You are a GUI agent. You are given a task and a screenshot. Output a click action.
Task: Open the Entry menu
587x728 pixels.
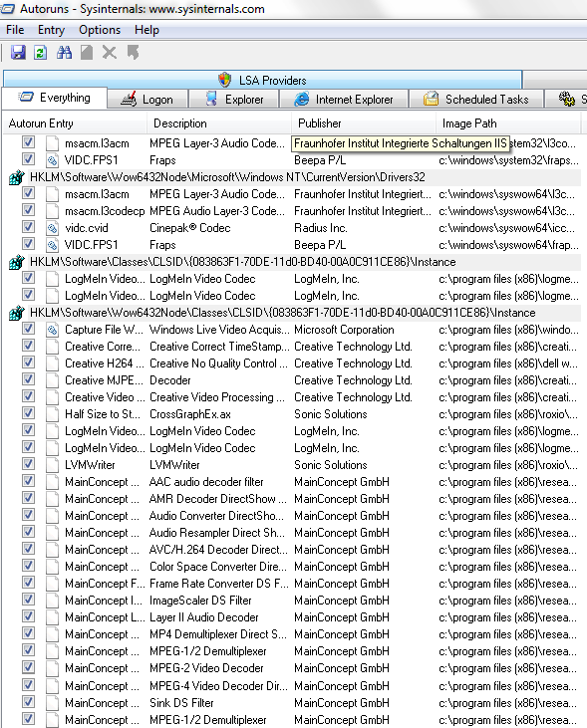pos(51,30)
